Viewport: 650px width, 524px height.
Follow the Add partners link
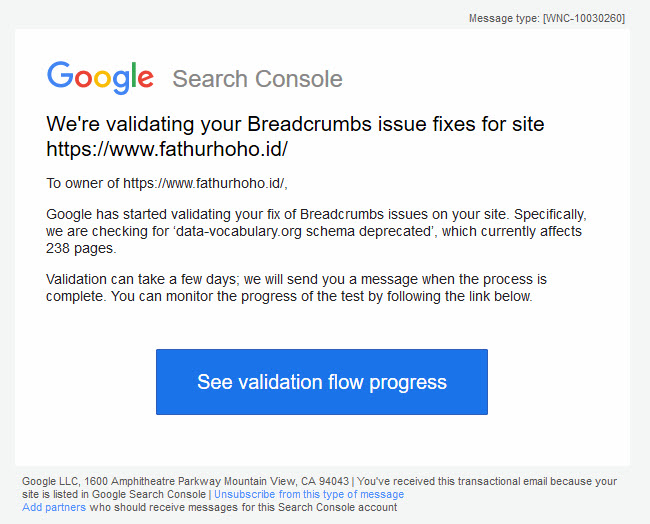click(x=53, y=507)
